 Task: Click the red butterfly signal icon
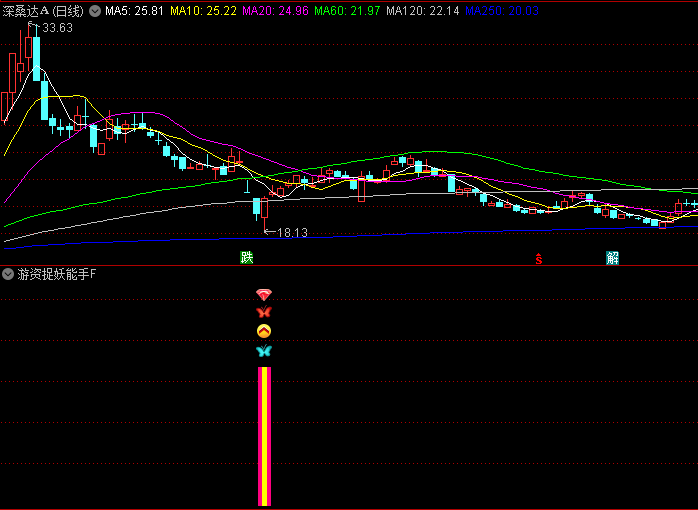(264, 313)
